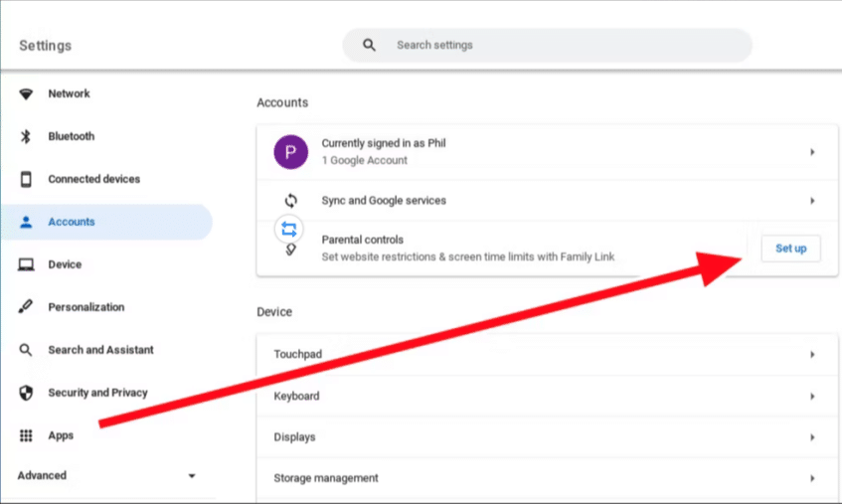Focus the Search settings input field

557,46
